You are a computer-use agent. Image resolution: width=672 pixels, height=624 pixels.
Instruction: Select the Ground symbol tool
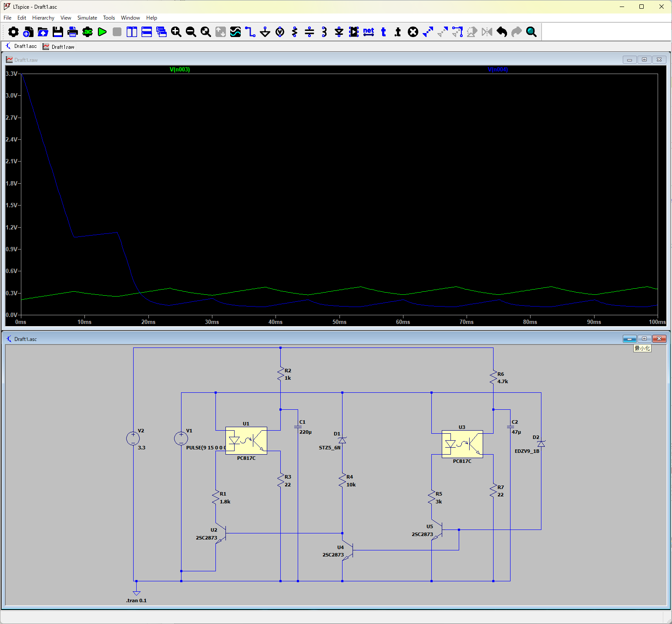click(x=265, y=32)
